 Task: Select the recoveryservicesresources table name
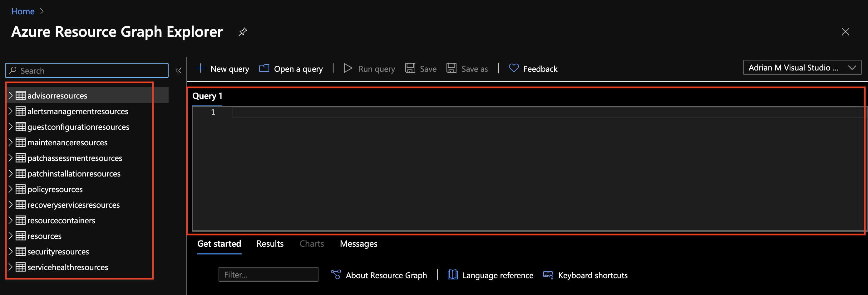[73, 205]
